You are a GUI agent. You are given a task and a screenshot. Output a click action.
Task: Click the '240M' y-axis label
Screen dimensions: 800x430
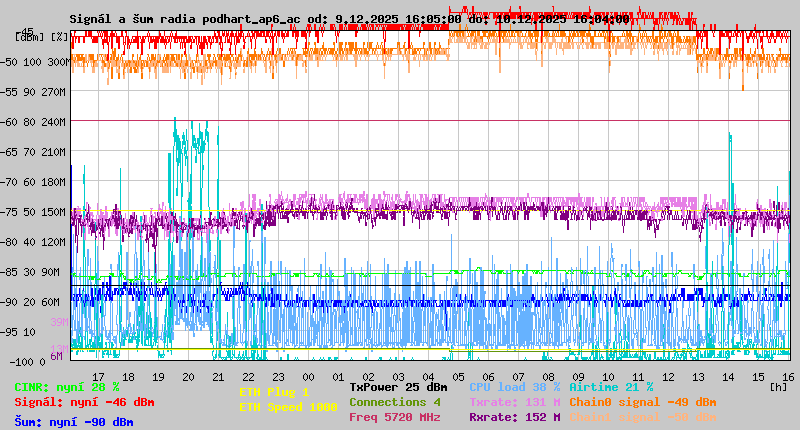[56, 122]
